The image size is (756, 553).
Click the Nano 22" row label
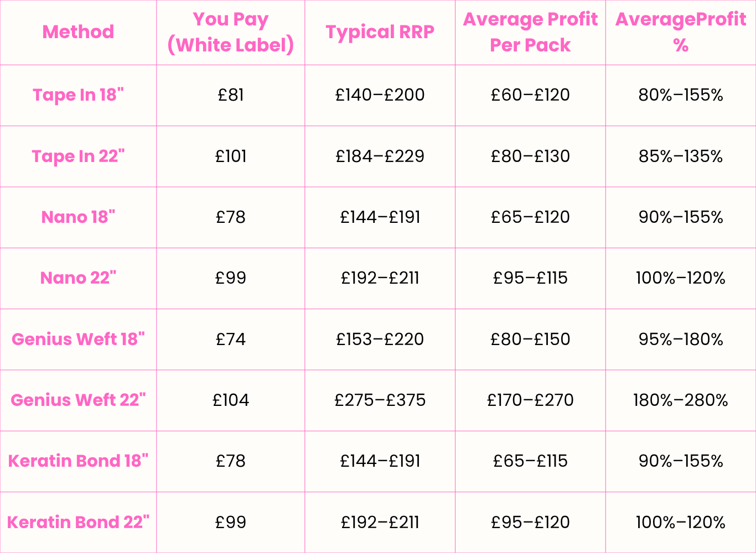coord(78,278)
